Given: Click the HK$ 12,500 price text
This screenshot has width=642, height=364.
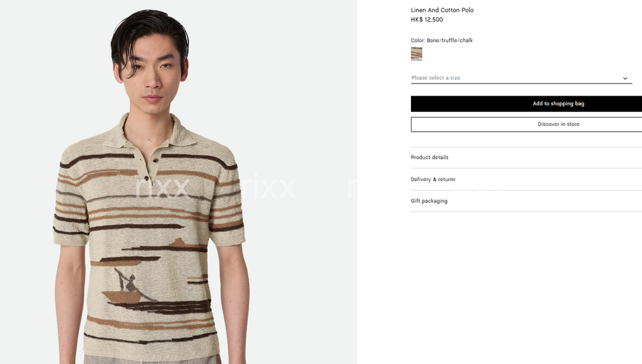Looking at the screenshot, I should point(427,19).
